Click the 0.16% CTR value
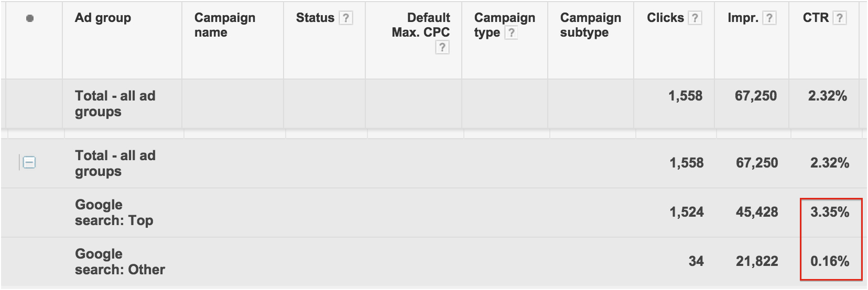868x290 pixels. [830, 261]
